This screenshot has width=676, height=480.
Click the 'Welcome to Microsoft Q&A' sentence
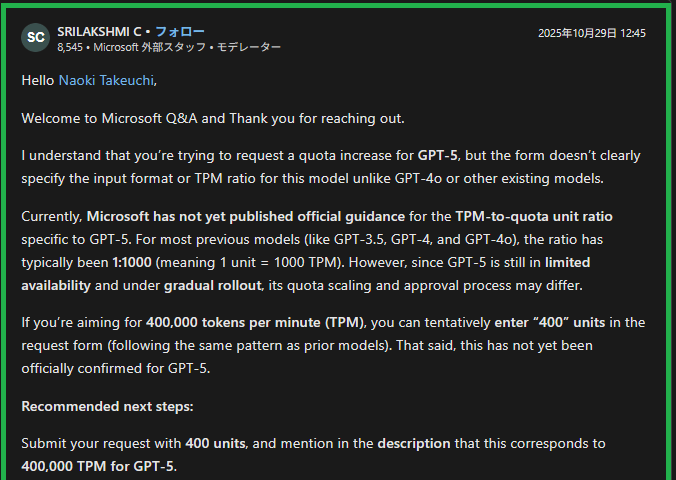[213, 118]
